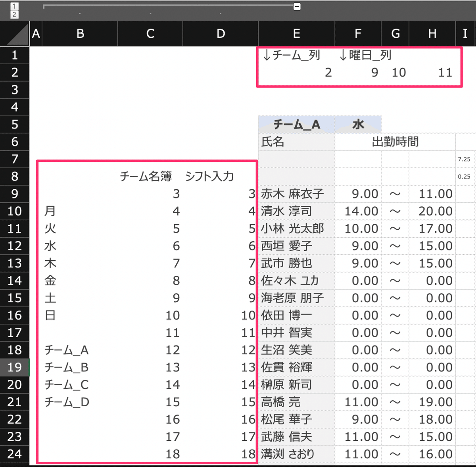Select the 水 cell in column B
The image size is (476, 467).
[x=80, y=246]
